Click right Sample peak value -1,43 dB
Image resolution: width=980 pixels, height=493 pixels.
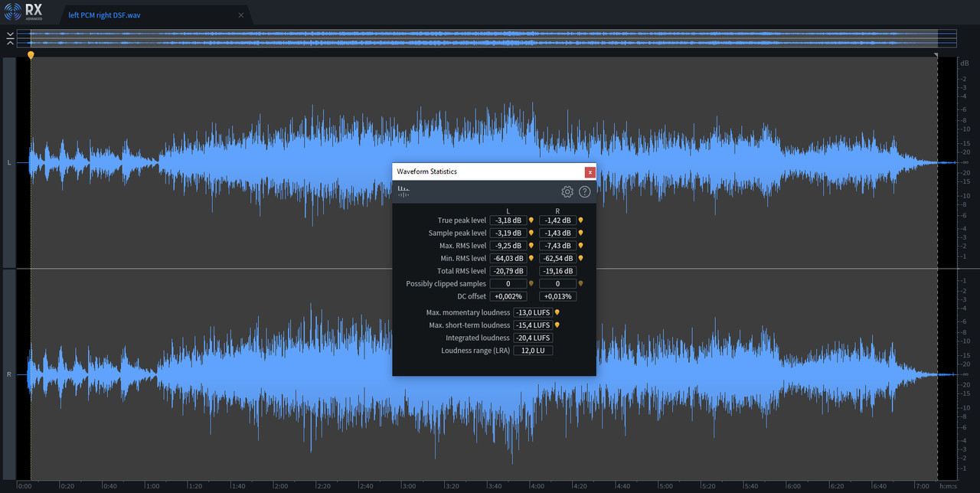(558, 233)
